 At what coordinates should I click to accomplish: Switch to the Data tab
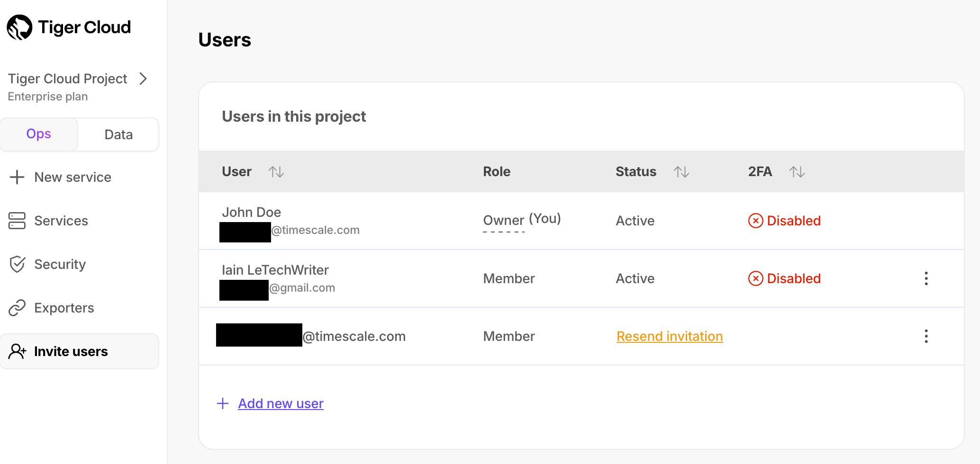(118, 134)
